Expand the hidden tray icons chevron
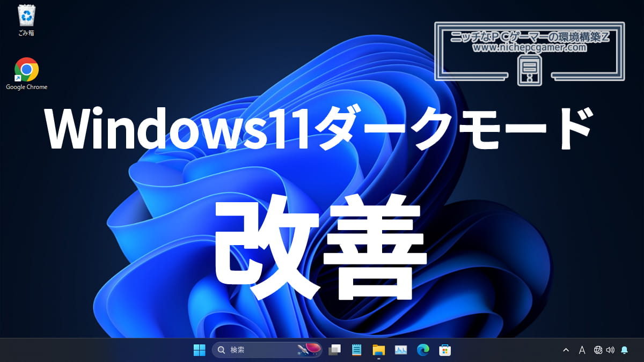 tap(566, 350)
